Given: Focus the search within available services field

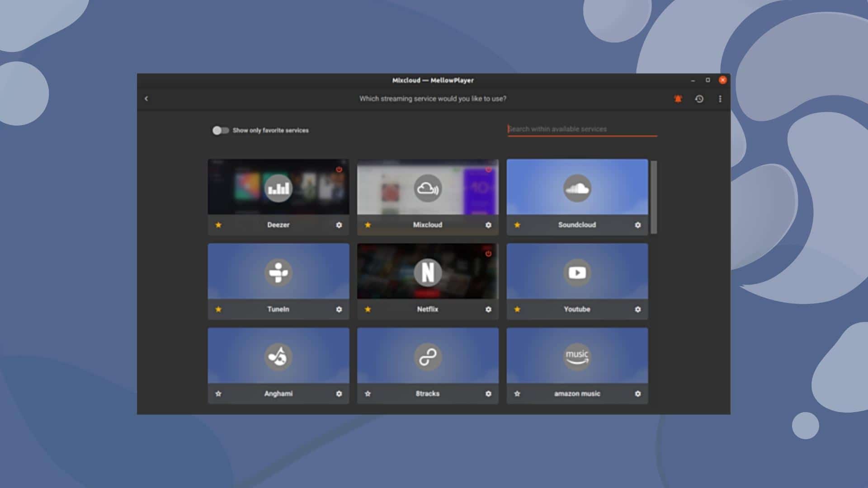Looking at the screenshot, I should pos(582,129).
